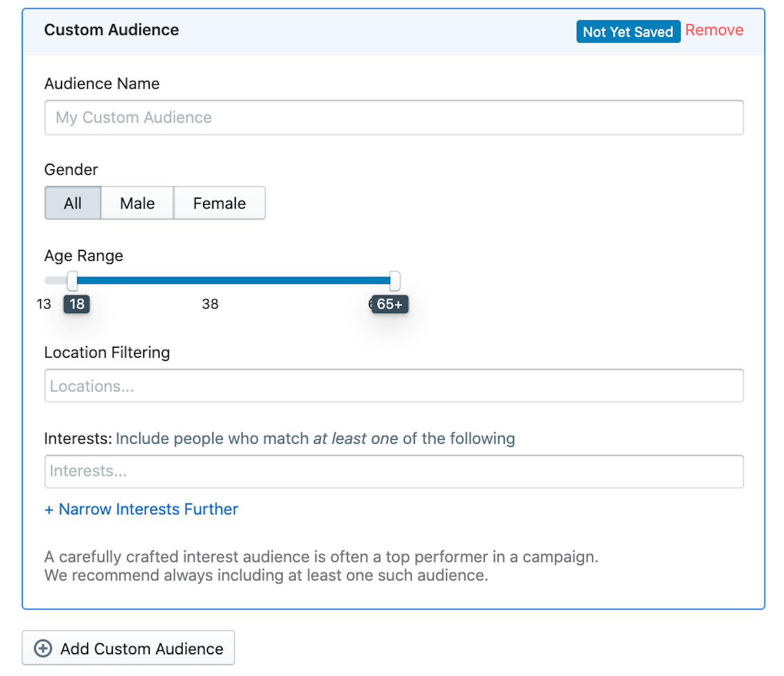Select the Male gender option
Viewport: 784px width, 676px height.
(x=137, y=203)
